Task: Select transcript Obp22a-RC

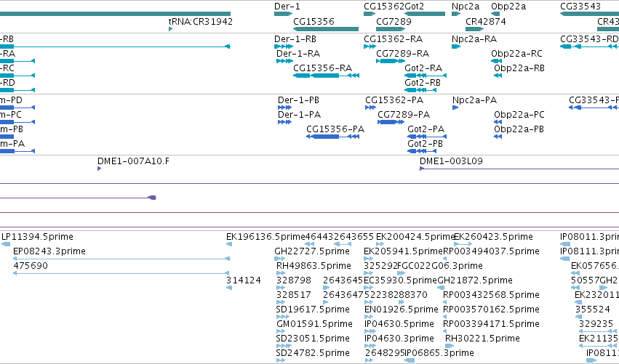Action: 496,61
